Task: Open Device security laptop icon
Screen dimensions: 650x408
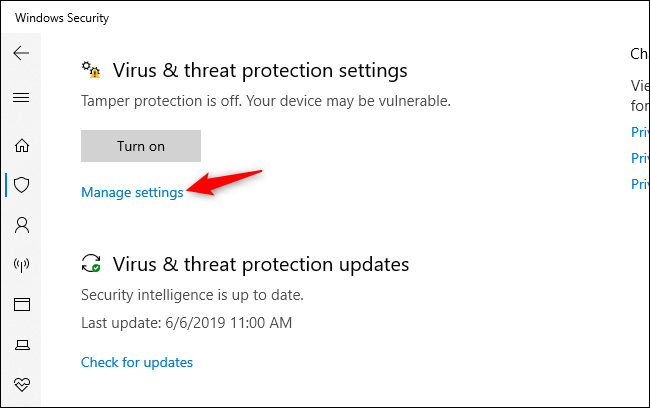Action: 21,344
